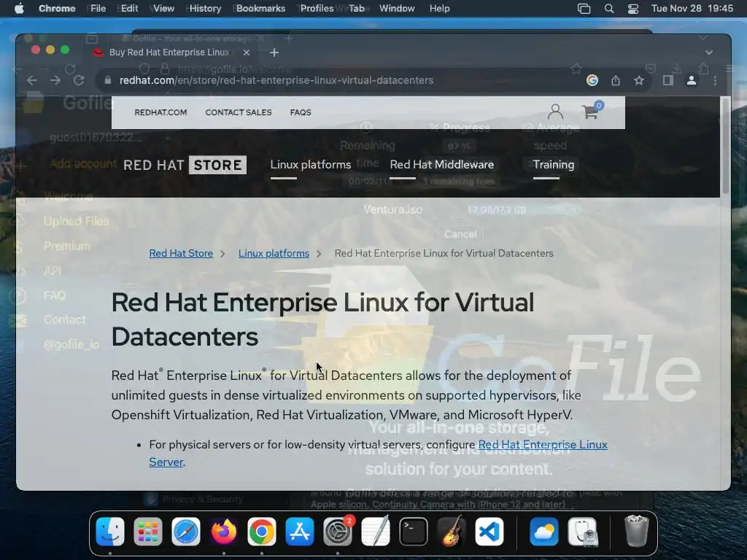
Task: Click the Apple menu logo
Action: point(19,9)
